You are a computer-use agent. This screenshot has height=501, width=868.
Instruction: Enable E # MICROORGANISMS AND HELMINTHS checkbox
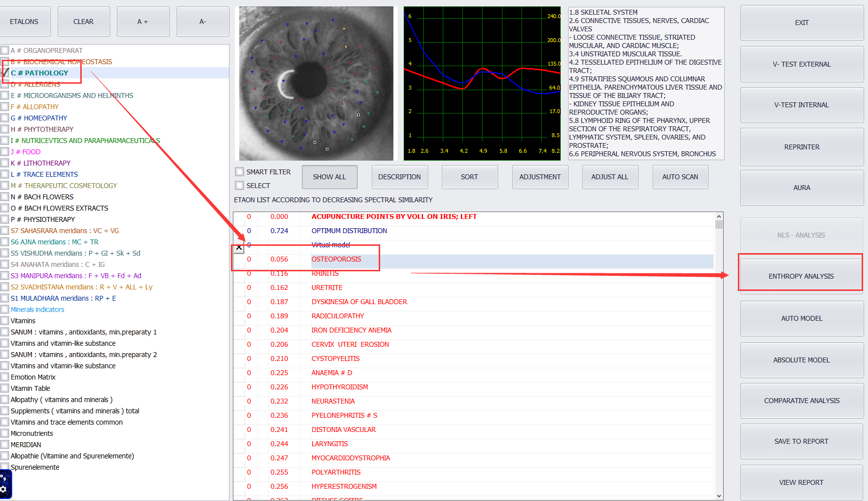point(5,95)
